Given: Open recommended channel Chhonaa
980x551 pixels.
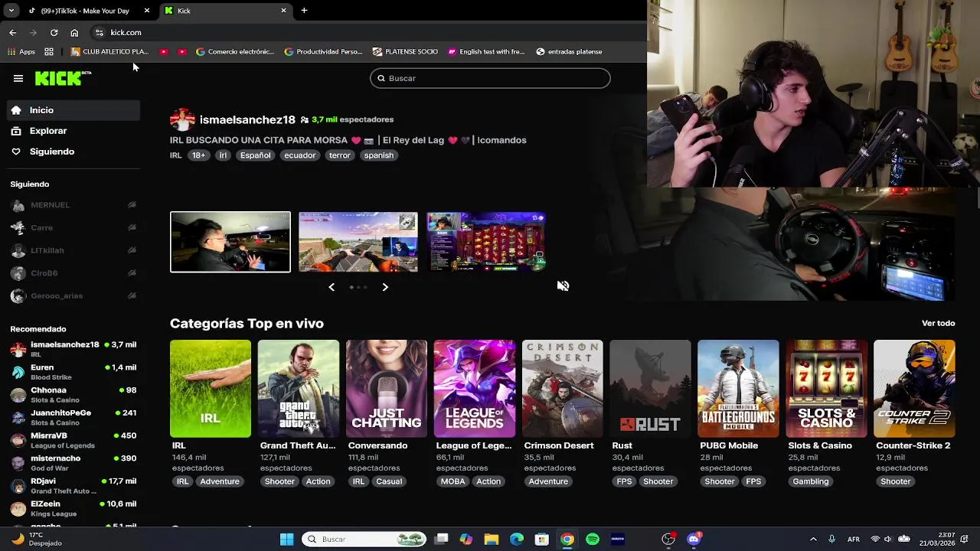Looking at the screenshot, I should 74,395.
